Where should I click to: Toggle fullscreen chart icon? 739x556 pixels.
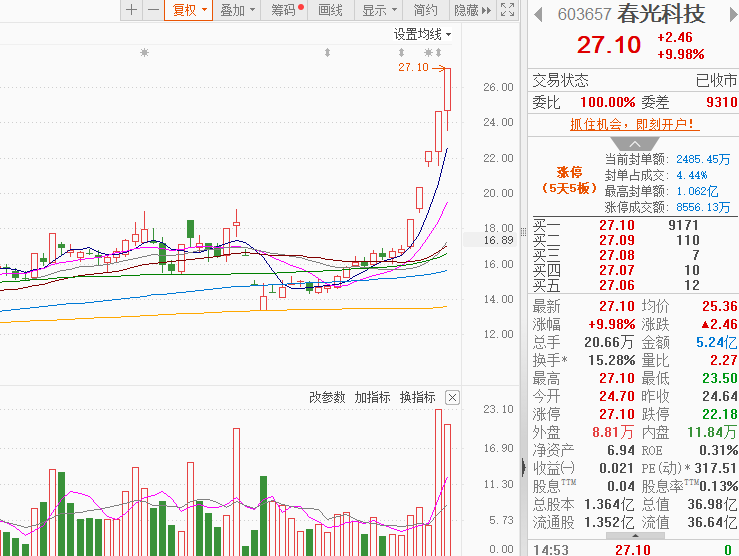tap(508, 10)
